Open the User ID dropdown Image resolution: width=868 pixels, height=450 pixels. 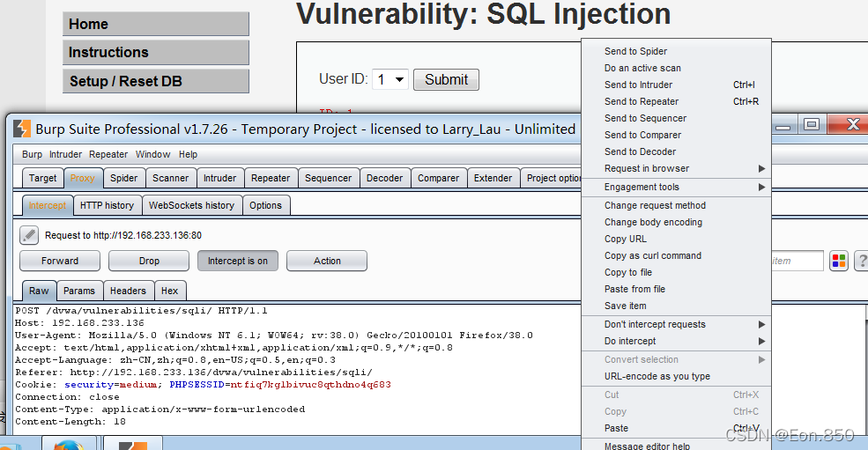(390, 80)
